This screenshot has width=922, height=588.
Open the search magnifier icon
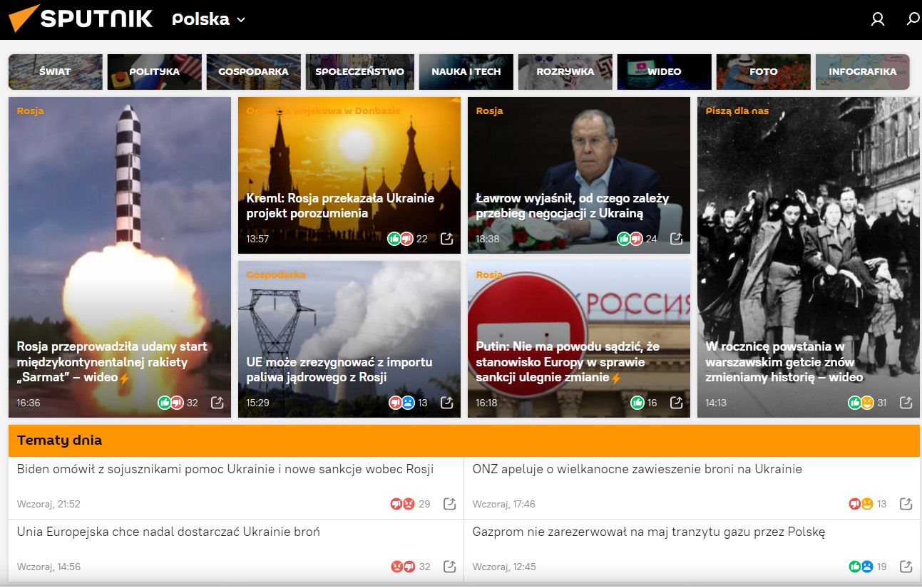(x=913, y=19)
